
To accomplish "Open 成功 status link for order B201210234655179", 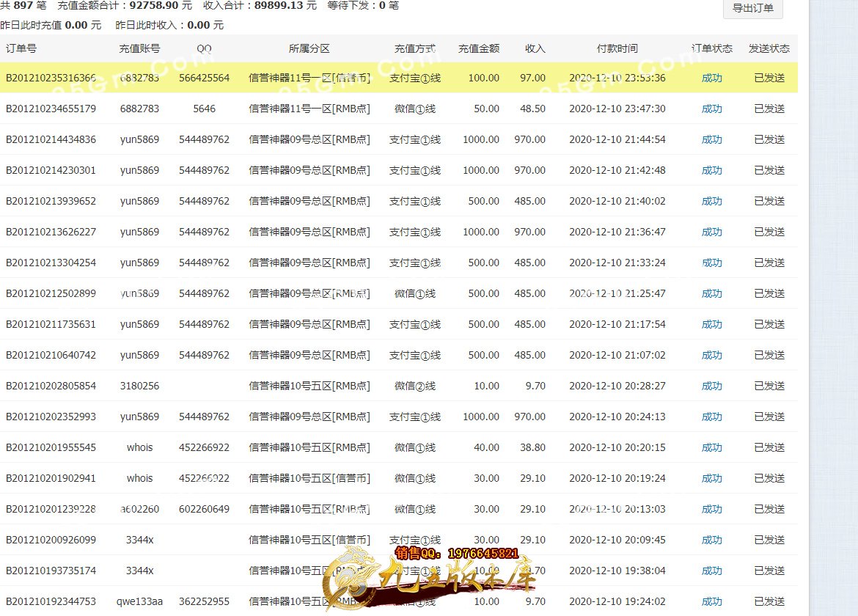I will 712,109.
